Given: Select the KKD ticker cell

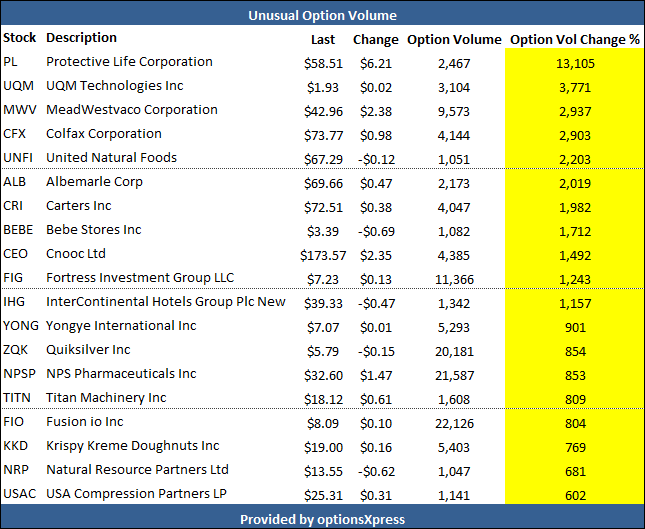Looking at the screenshot, I should [x=16, y=445].
